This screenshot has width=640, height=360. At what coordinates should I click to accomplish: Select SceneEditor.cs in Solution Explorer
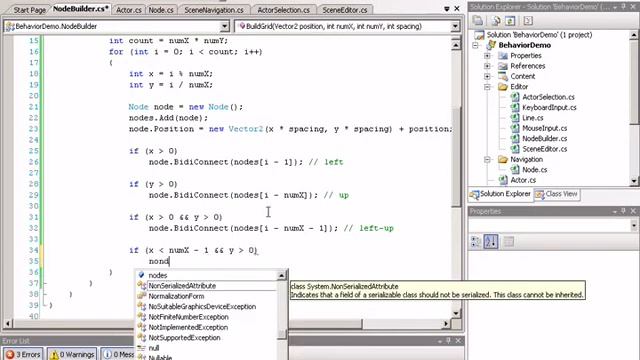click(x=544, y=149)
